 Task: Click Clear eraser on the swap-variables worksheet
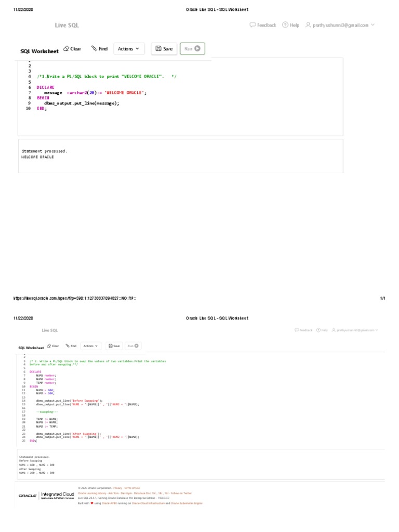[x=53, y=345]
